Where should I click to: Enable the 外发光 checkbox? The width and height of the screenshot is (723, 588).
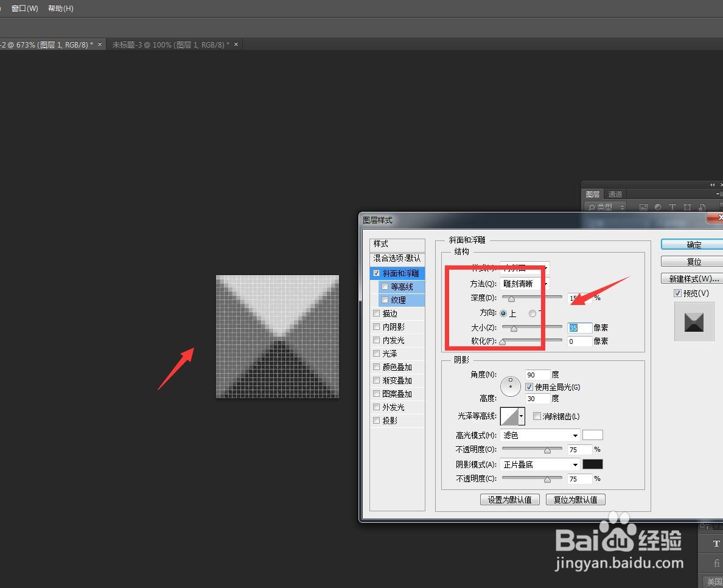377,407
